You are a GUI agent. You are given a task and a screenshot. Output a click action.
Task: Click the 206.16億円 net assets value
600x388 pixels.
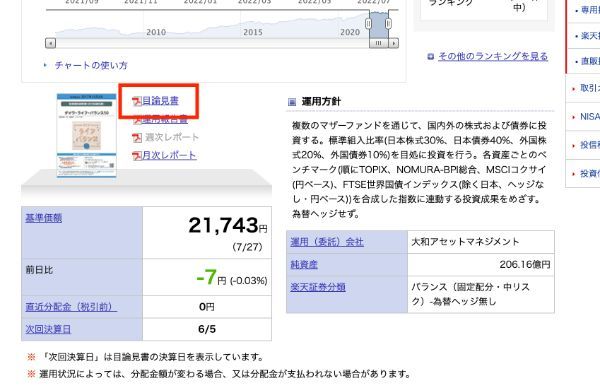click(x=525, y=264)
